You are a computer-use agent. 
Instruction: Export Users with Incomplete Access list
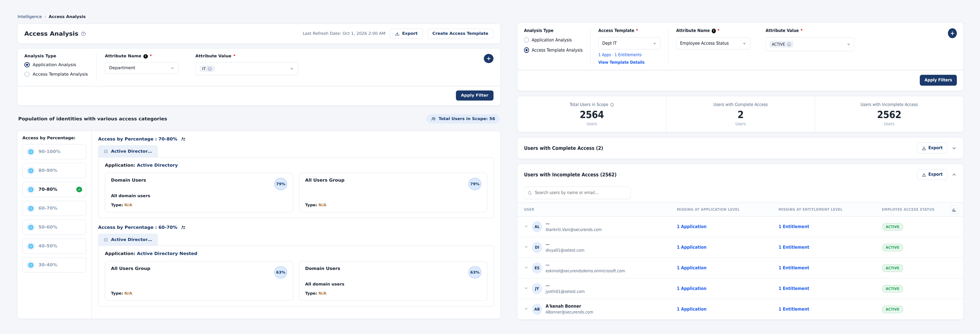[x=932, y=175]
